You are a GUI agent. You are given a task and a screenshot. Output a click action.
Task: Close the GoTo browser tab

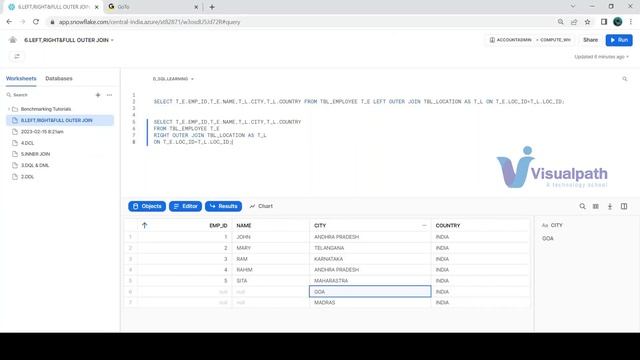pyautogui.click(x=196, y=7)
